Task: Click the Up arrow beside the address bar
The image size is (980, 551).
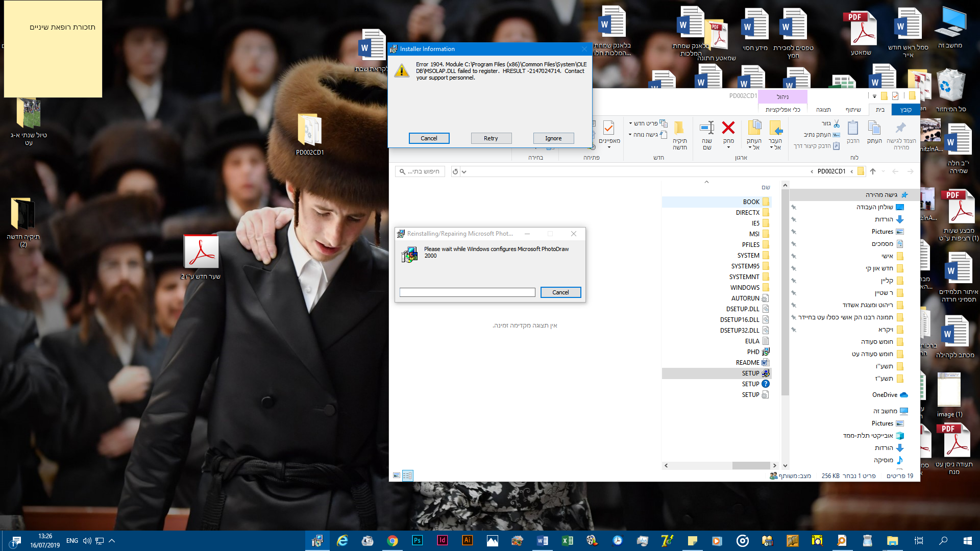Action: 873,171
